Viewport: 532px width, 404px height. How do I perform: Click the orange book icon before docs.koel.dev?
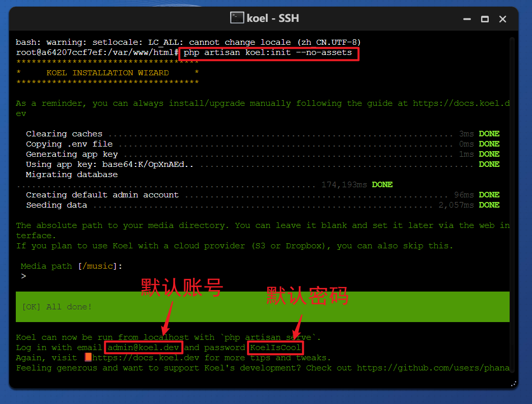[x=88, y=358]
